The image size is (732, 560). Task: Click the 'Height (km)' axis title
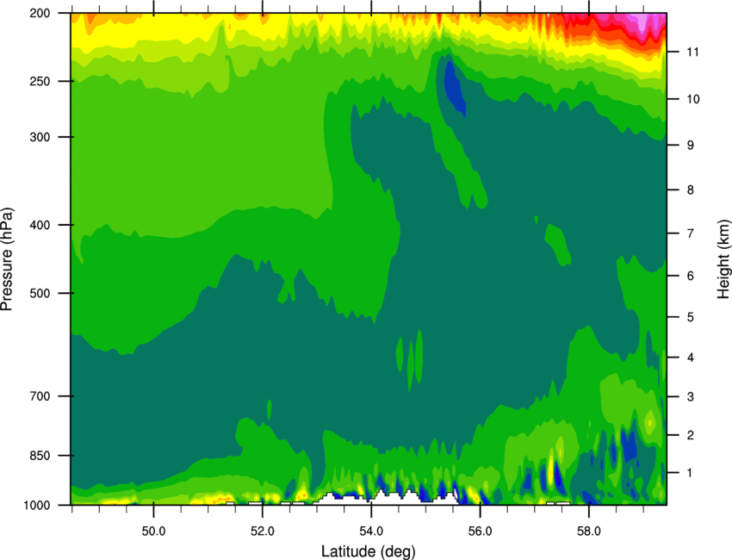pos(723,258)
